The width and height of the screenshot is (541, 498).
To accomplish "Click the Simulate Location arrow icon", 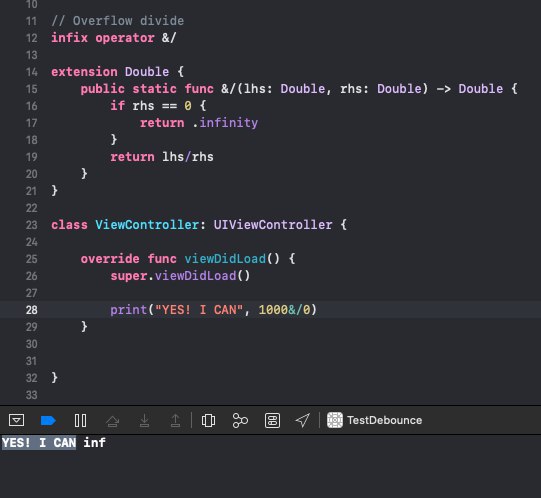I will 303,420.
